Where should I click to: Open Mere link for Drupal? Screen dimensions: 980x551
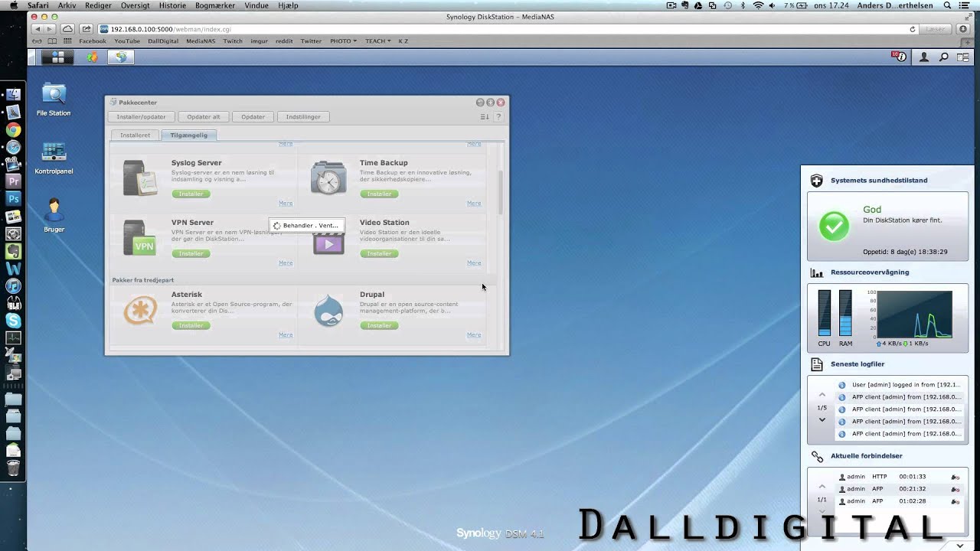[x=474, y=335]
